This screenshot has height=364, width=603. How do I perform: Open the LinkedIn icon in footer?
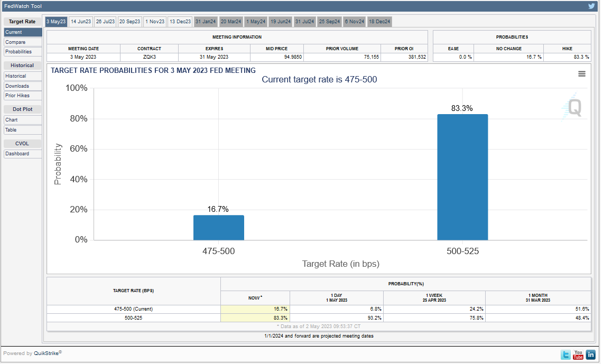pyautogui.click(x=591, y=354)
